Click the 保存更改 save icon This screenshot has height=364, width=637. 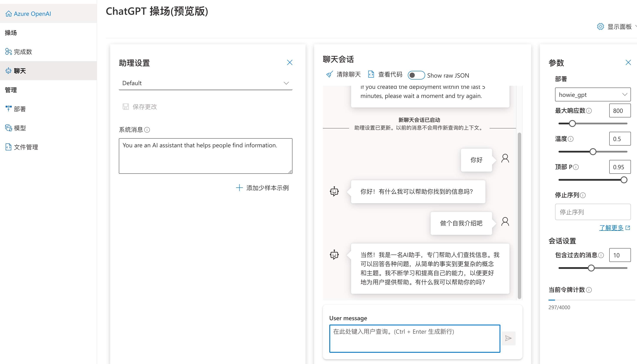[126, 107]
